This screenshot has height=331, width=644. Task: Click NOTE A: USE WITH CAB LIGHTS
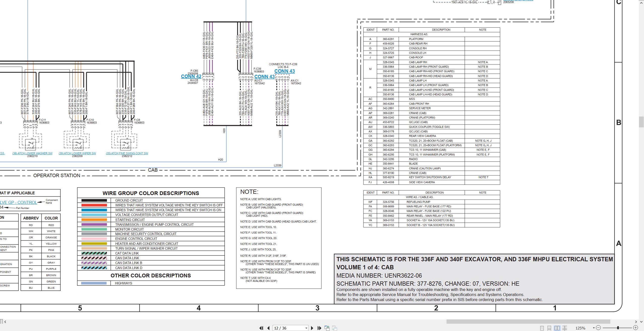coord(261,199)
